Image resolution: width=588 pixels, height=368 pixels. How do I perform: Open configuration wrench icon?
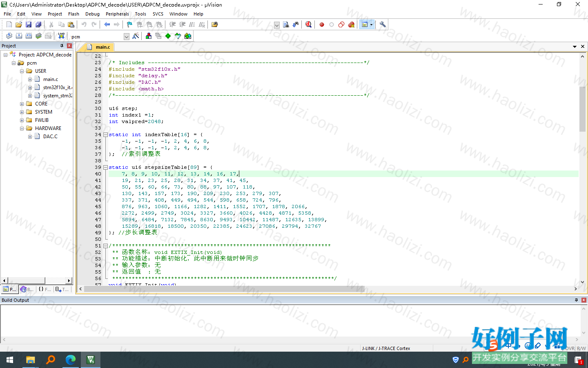point(383,25)
